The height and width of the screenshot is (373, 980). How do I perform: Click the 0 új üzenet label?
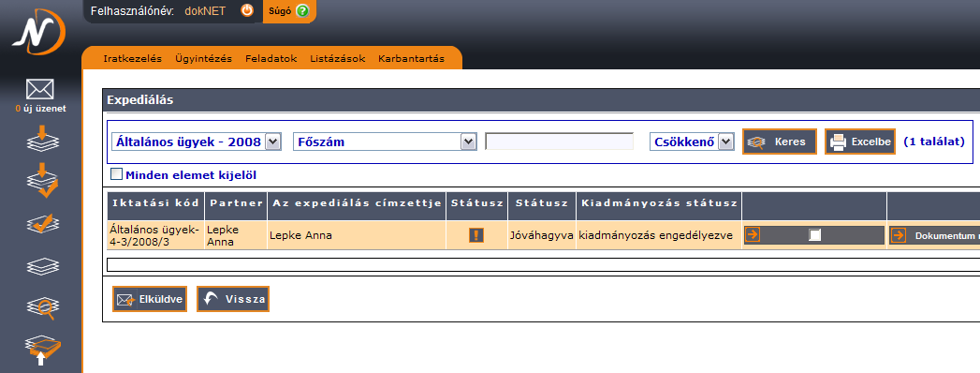tap(40, 109)
